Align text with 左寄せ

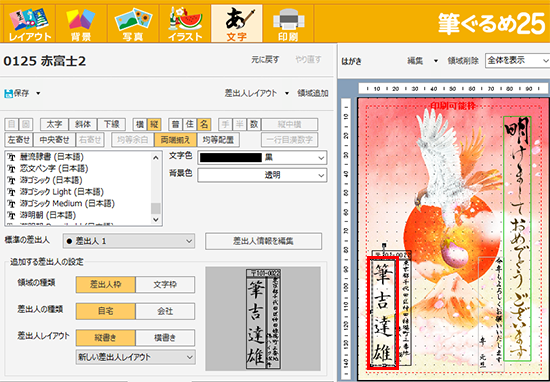coord(19,140)
